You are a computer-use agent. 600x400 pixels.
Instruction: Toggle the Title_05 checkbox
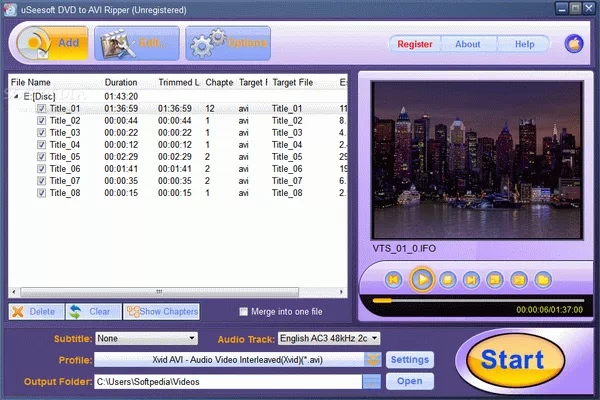(41, 156)
